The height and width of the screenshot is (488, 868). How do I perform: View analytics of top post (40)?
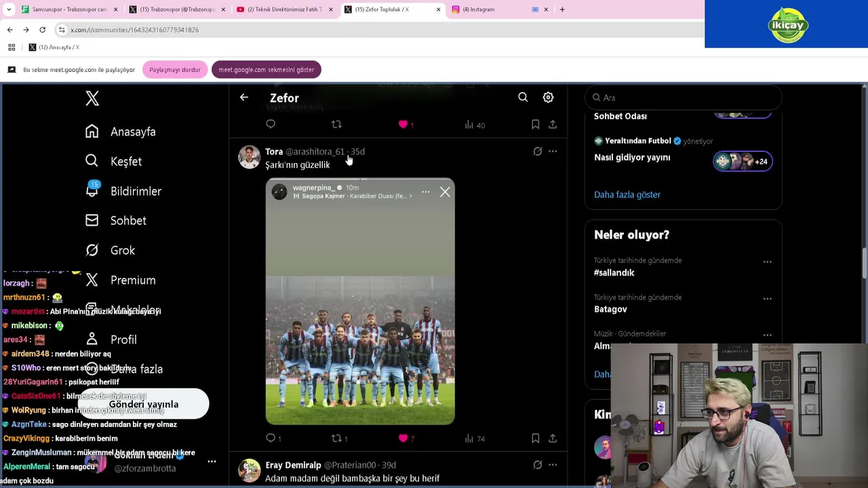click(x=474, y=125)
